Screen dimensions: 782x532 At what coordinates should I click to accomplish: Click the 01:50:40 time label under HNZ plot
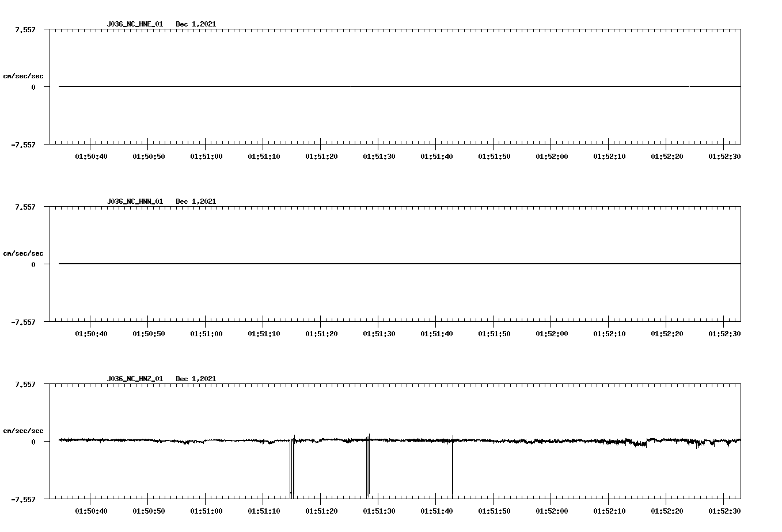point(91,511)
